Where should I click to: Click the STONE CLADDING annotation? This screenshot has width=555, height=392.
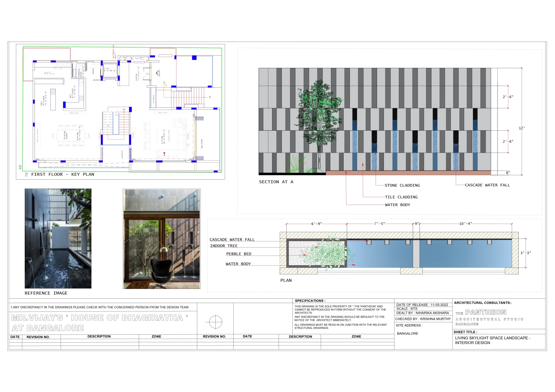(x=402, y=185)
